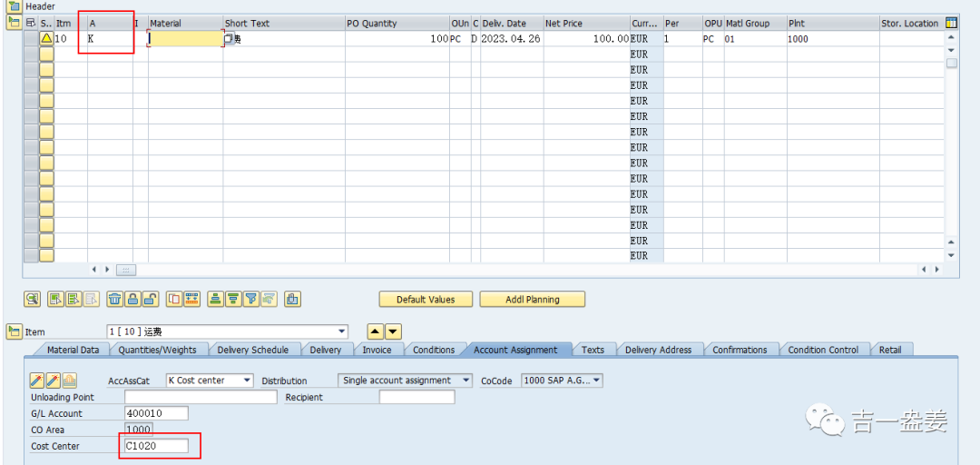980x465 pixels.
Task: Click the Net Price cell showing 100.00
Action: [x=586, y=39]
